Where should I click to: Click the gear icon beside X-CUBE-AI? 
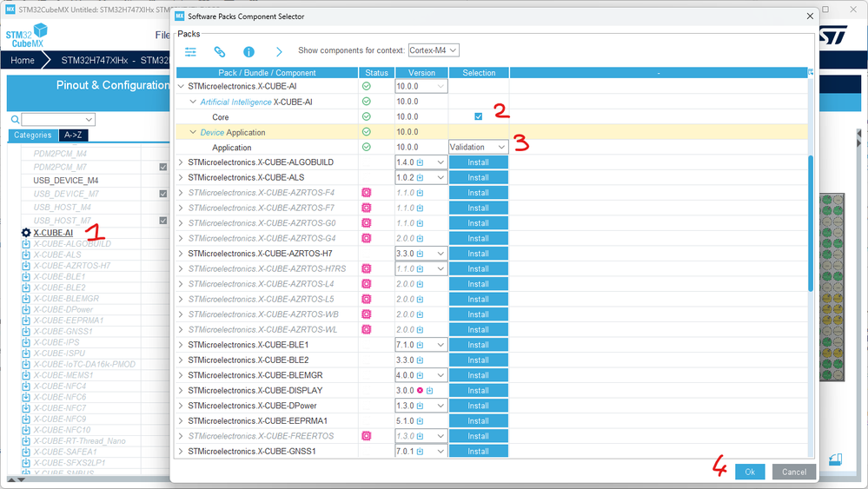click(26, 233)
